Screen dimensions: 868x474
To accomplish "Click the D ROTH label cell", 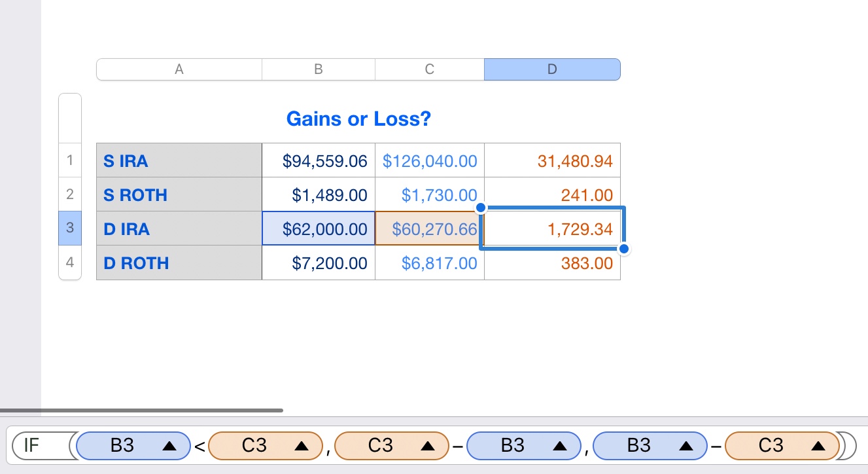I will tap(179, 263).
